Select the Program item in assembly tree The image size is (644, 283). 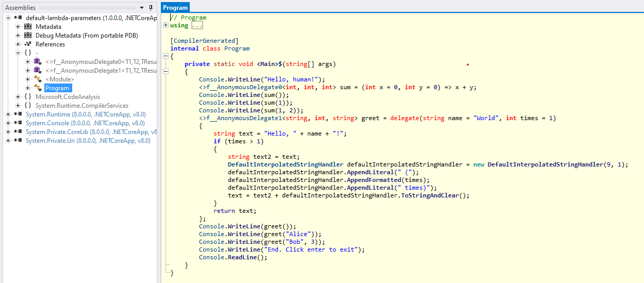[57, 88]
